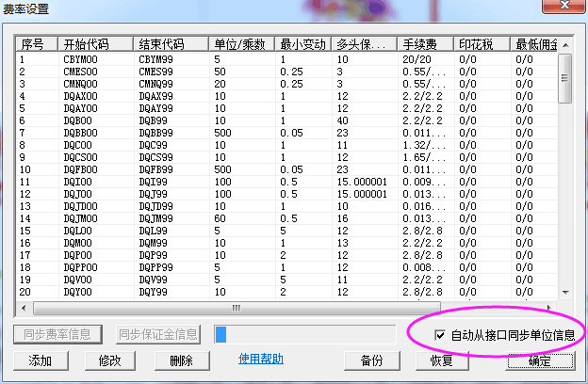Viewport: 588px width, 384px height.
Task: Select row DQC00
Action: tap(286, 145)
